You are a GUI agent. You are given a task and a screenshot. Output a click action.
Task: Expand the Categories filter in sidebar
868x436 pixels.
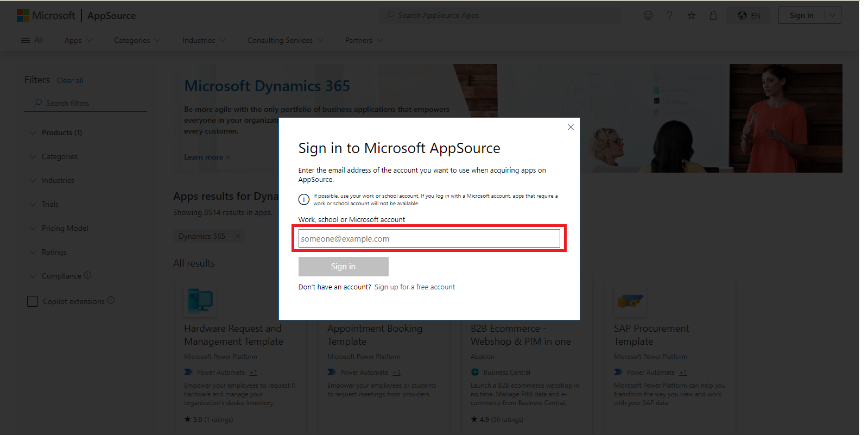click(x=54, y=156)
